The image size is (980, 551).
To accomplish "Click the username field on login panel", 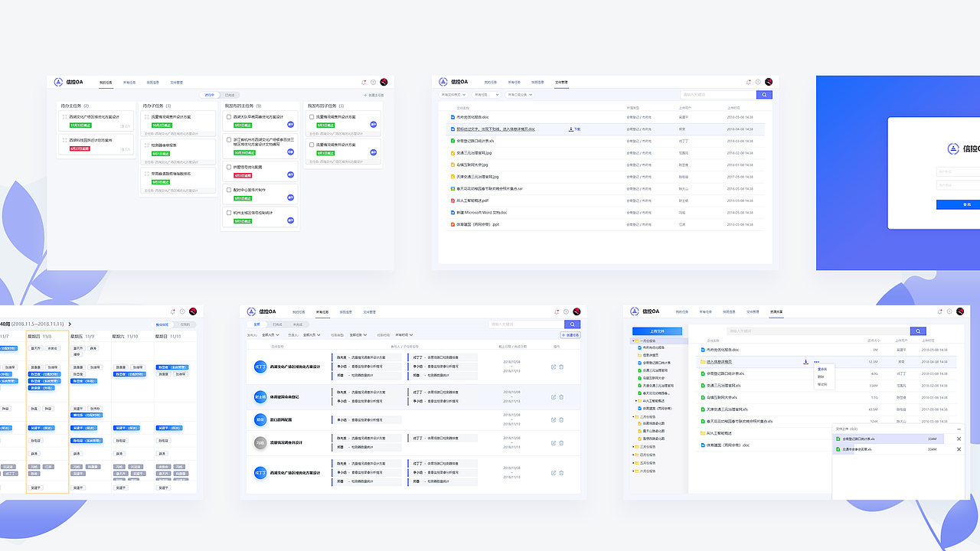I will coord(958,172).
